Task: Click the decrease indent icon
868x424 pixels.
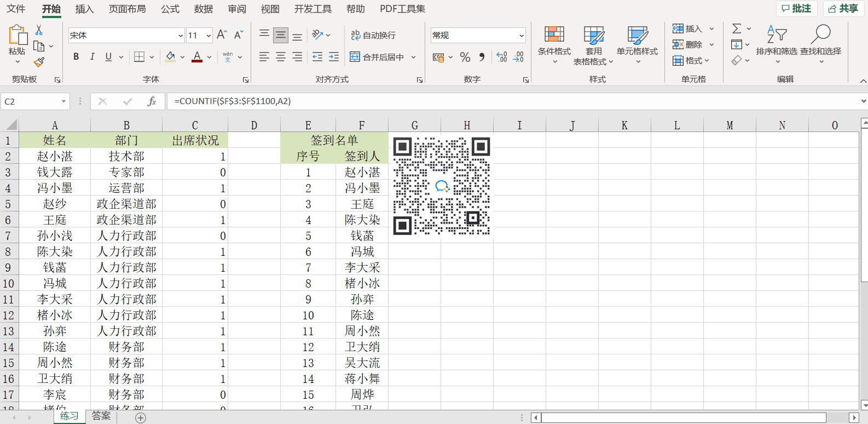Action: [317, 56]
